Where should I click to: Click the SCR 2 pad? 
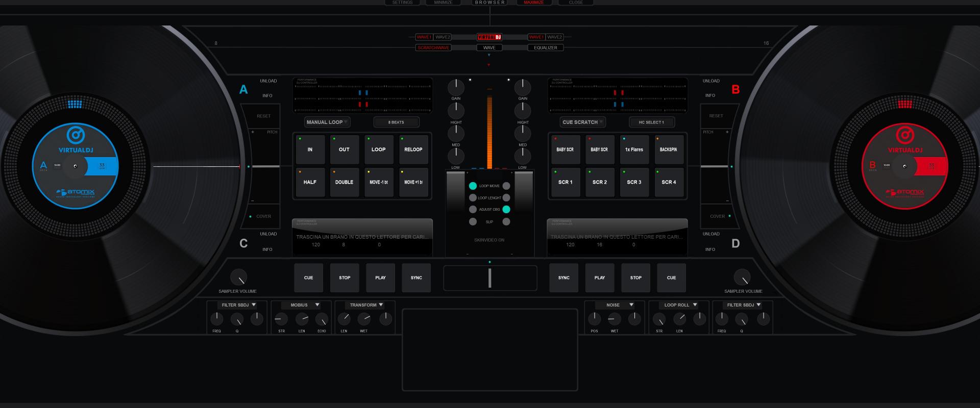click(600, 182)
